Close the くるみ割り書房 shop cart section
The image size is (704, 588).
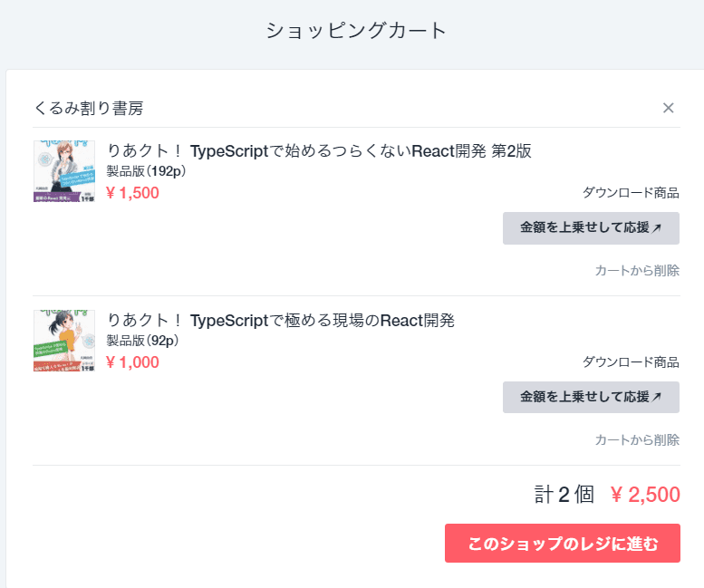coord(669,108)
